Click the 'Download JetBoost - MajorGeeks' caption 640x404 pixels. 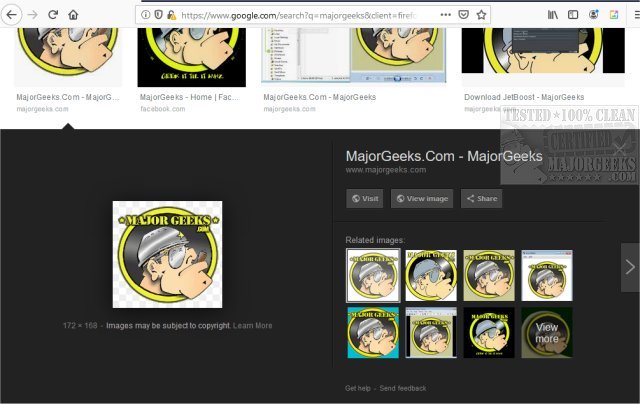tap(524, 97)
